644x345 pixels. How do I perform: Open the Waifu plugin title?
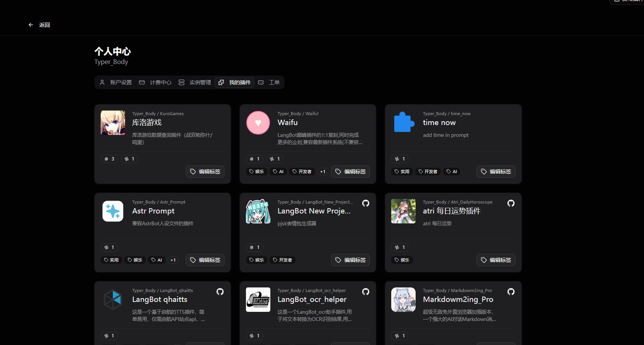click(287, 122)
